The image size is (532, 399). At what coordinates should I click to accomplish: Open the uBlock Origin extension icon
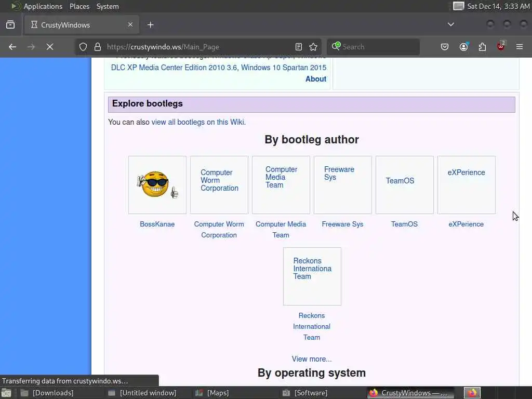[501, 46]
